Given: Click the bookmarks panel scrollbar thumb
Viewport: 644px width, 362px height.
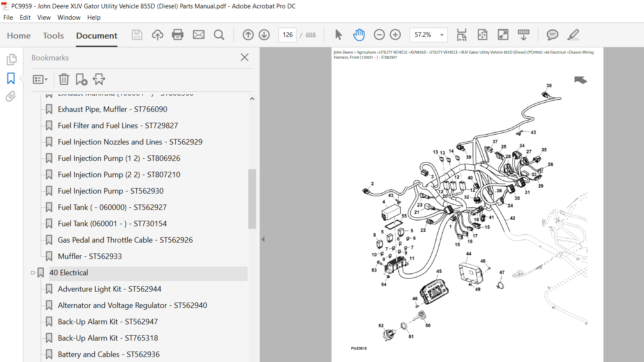Looking at the screenshot, I should coord(252,199).
